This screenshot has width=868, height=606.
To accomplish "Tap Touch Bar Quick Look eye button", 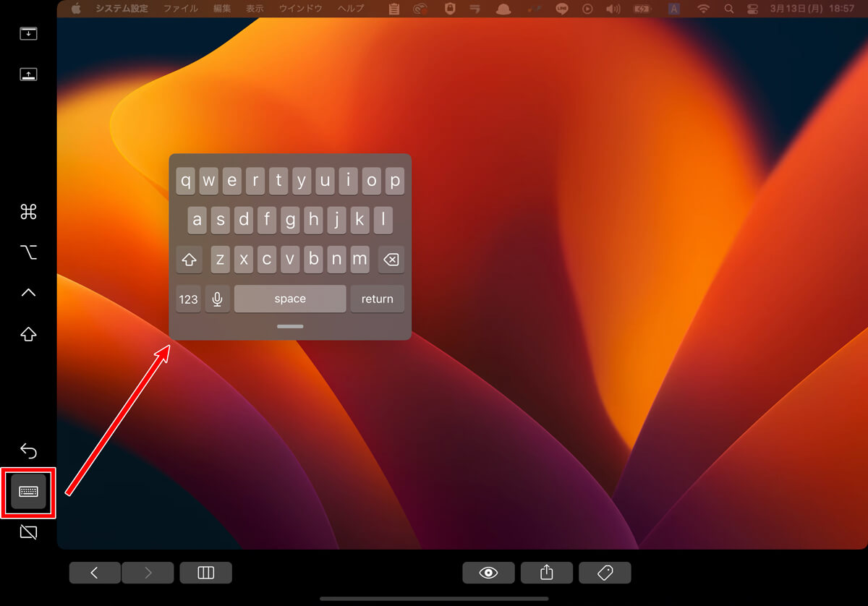I will [489, 573].
